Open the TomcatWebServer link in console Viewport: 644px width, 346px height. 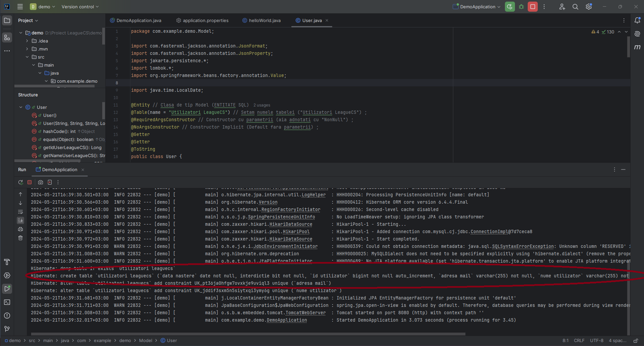point(305,312)
